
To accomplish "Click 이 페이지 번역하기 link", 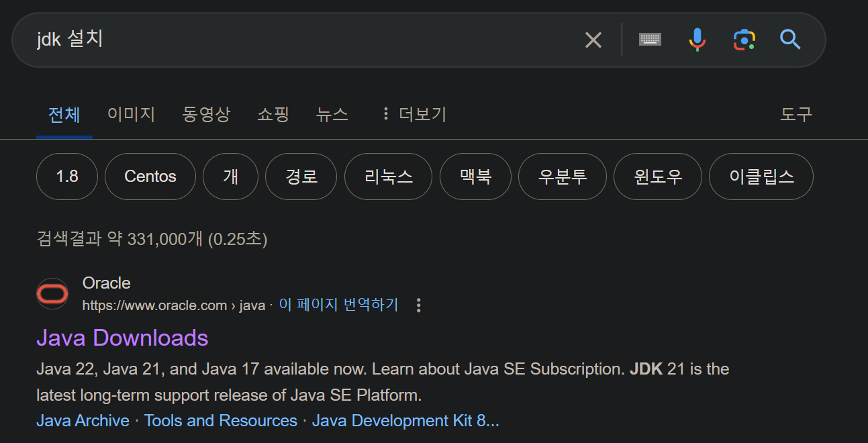I will click(338, 305).
